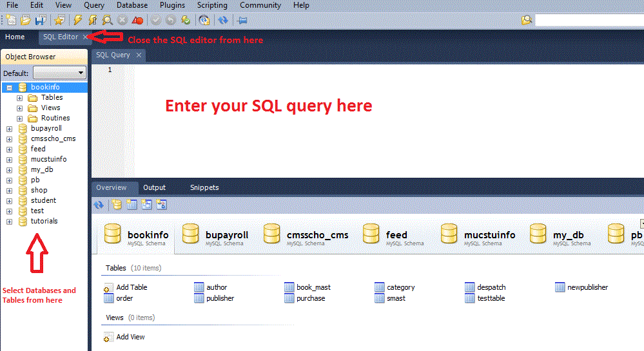Toggle auto-commit mode icon
644x351 pixels.
coord(186,20)
